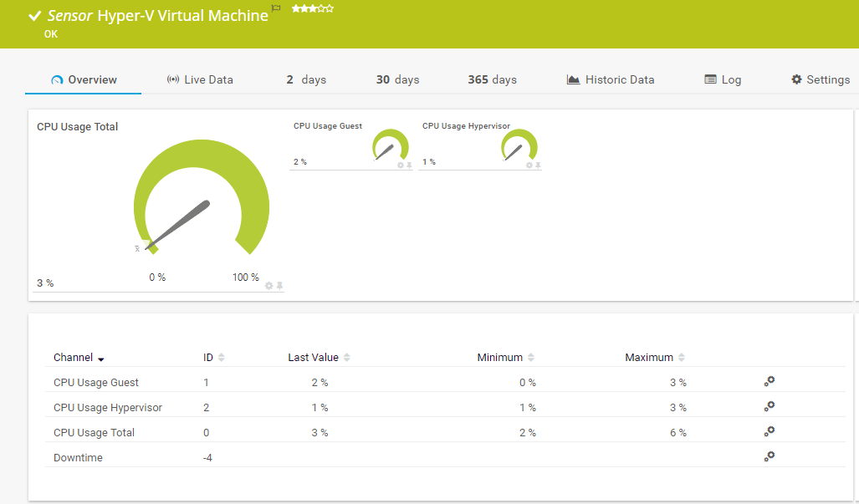The height and width of the screenshot is (504, 859).
Task: Sort table by Channel column arrow
Action: pos(101,359)
